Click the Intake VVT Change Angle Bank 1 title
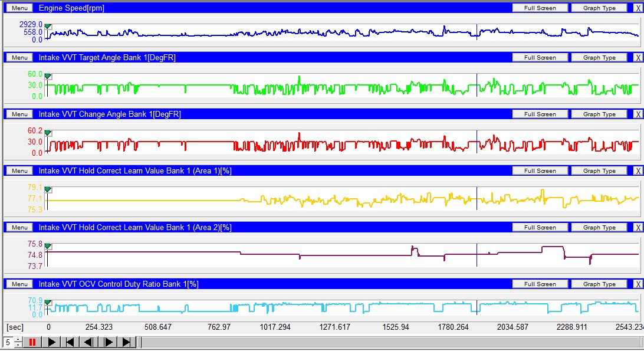Screen dimensions: 644x351 pyautogui.click(x=110, y=114)
